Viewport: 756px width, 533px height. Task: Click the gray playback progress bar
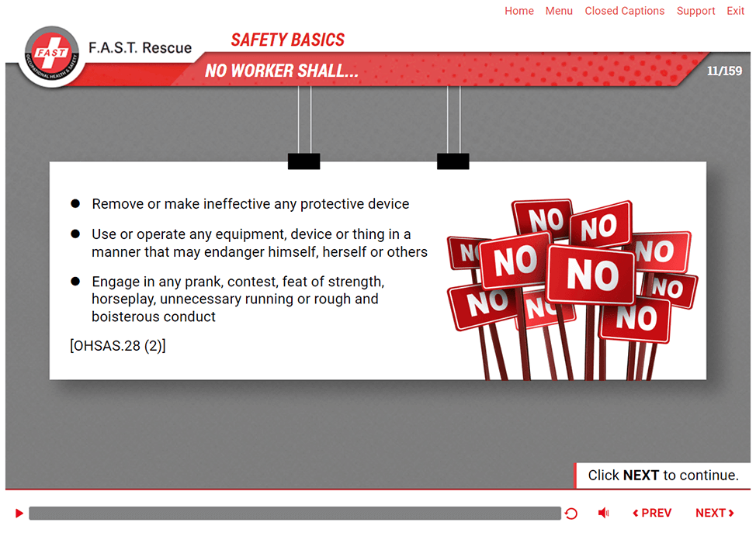(x=295, y=514)
